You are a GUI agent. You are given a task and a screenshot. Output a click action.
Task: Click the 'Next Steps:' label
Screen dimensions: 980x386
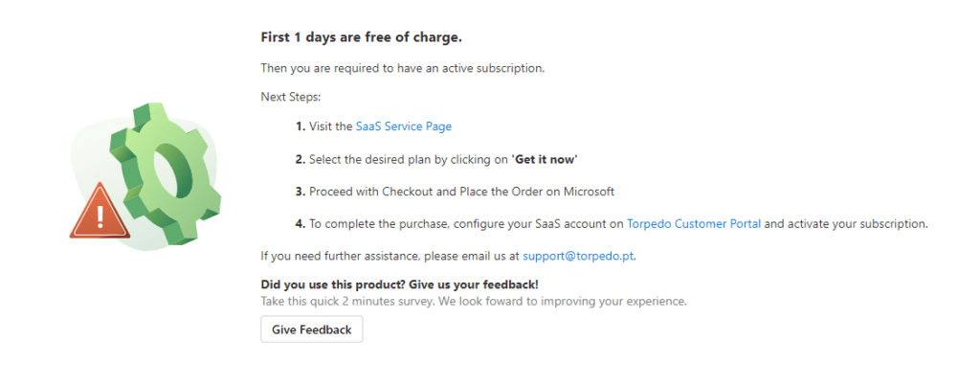(291, 97)
